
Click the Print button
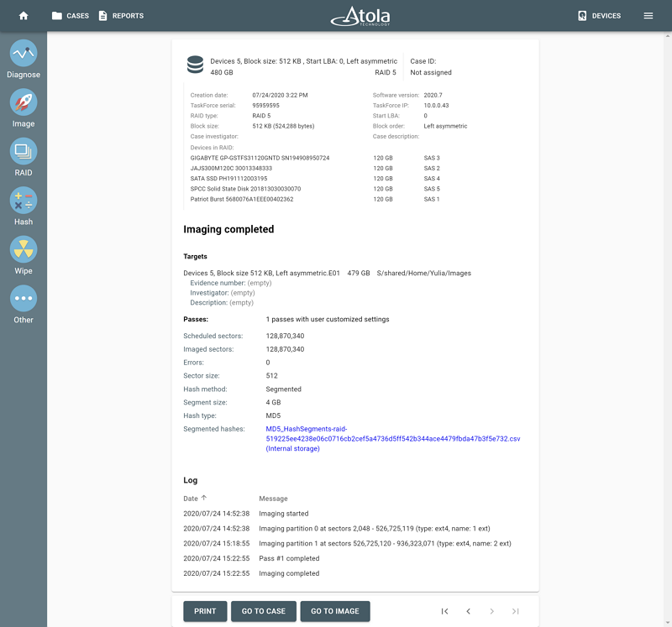[x=205, y=611]
